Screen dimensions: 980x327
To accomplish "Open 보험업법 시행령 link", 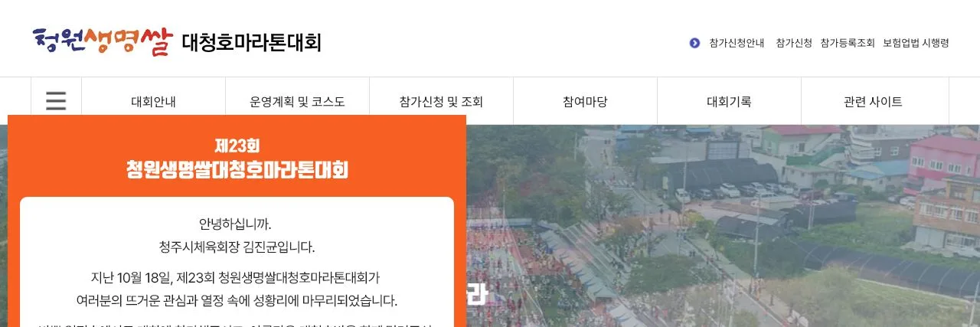I will pyautogui.click(x=916, y=43).
